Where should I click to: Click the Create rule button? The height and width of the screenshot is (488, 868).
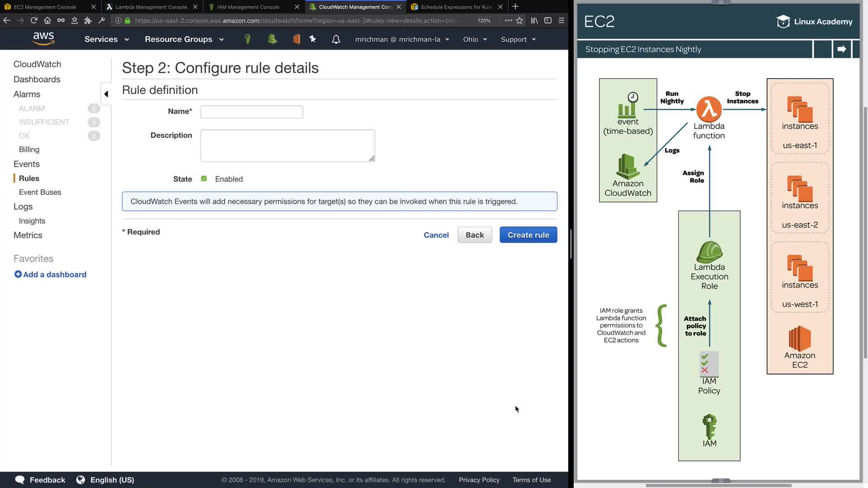click(x=528, y=235)
